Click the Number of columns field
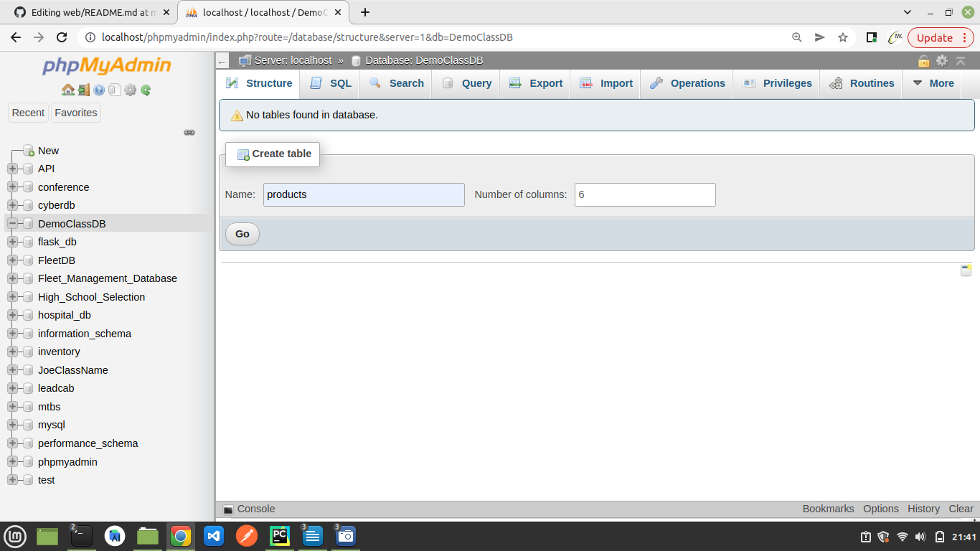 645,194
